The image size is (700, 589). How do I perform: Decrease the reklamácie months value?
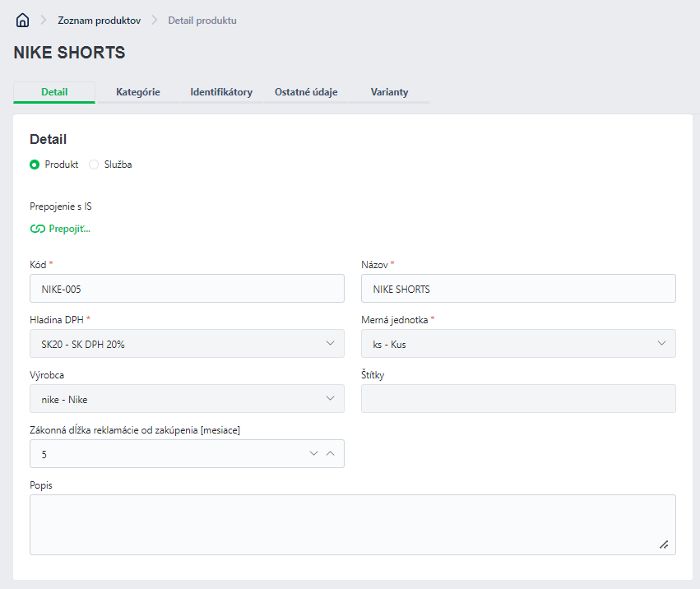314,454
